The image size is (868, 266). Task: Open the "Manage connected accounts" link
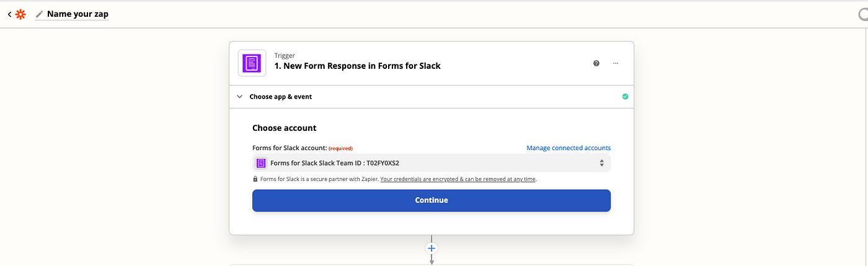[569, 148]
